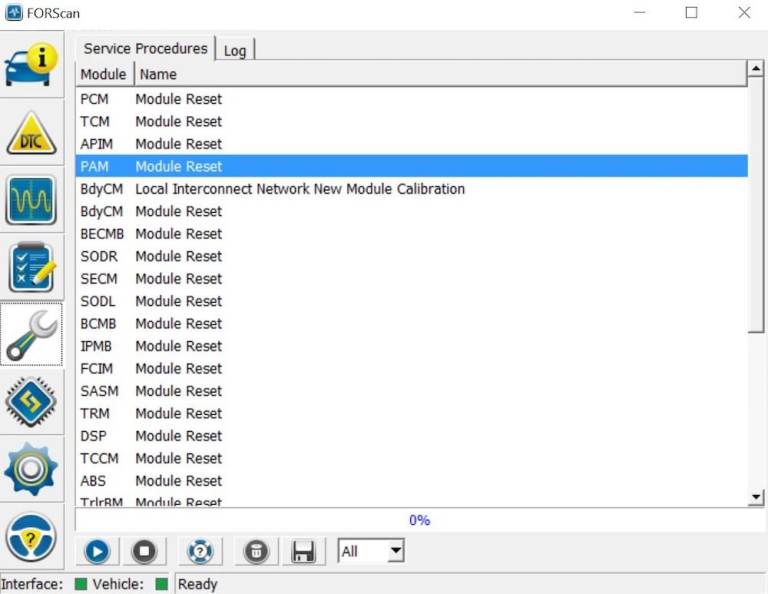Select TCM Module Reset row
The width and height of the screenshot is (768, 594).
(411, 121)
